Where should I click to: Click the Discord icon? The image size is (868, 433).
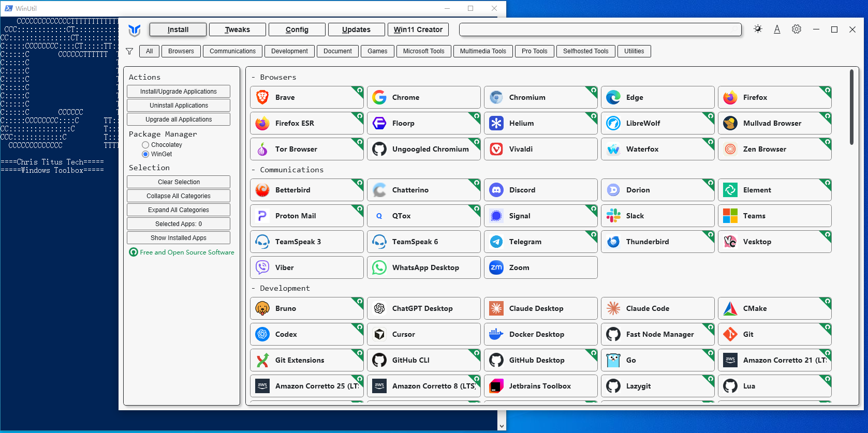click(496, 190)
